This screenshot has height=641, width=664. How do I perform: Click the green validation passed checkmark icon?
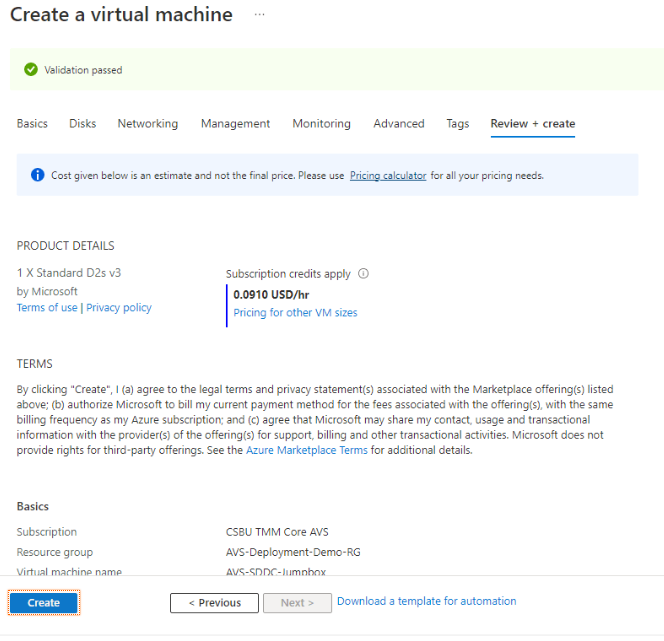coord(31,70)
